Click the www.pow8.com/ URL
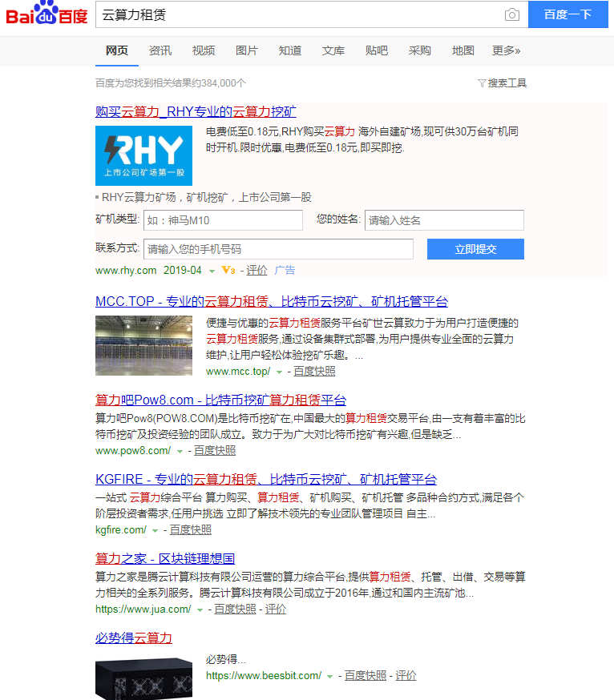The height and width of the screenshot is (700, 614). coord(133,450)
